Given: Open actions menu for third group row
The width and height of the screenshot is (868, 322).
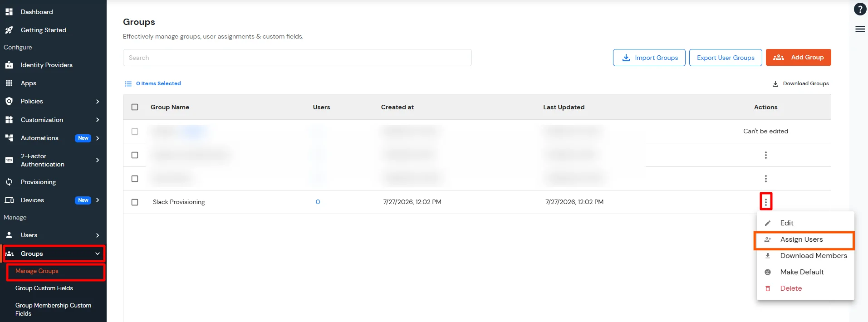Looking at the screenshot, I should pos(766,179).
